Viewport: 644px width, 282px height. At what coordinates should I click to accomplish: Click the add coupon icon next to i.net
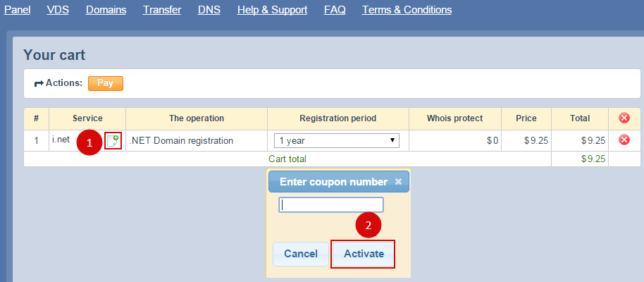(113, 140)
